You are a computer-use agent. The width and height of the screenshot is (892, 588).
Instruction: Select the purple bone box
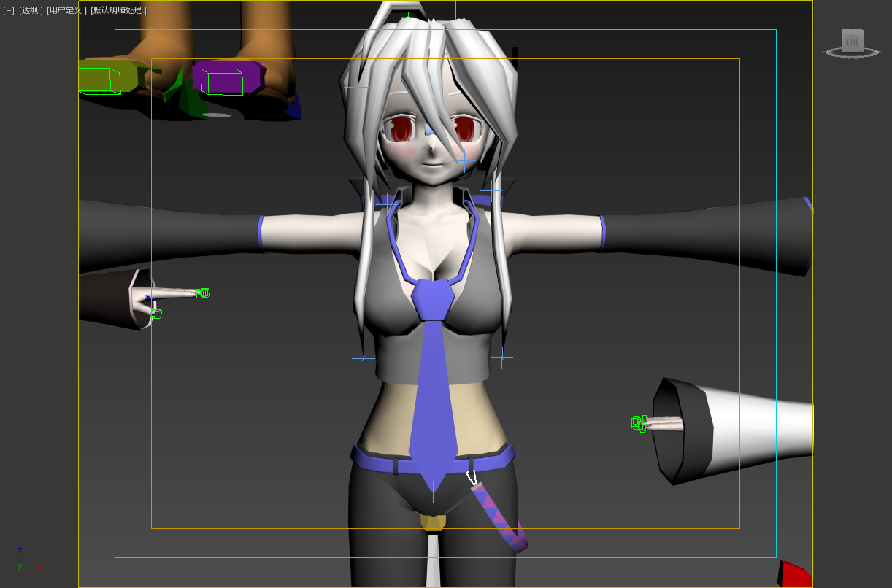223,82
